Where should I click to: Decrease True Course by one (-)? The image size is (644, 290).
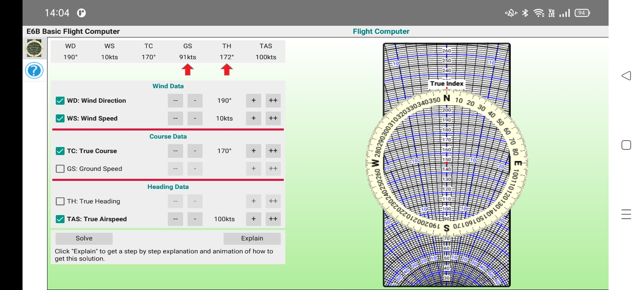click(195, 151)
